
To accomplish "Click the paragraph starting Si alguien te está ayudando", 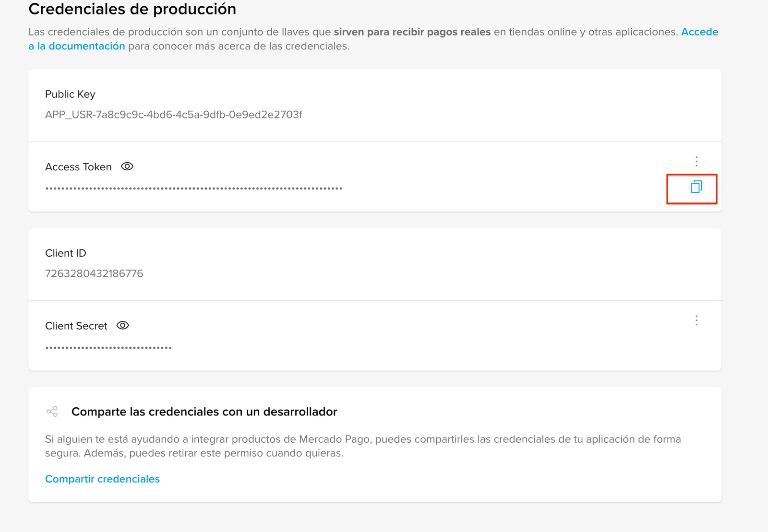I will pyautogui.click(x=363, y=446).
